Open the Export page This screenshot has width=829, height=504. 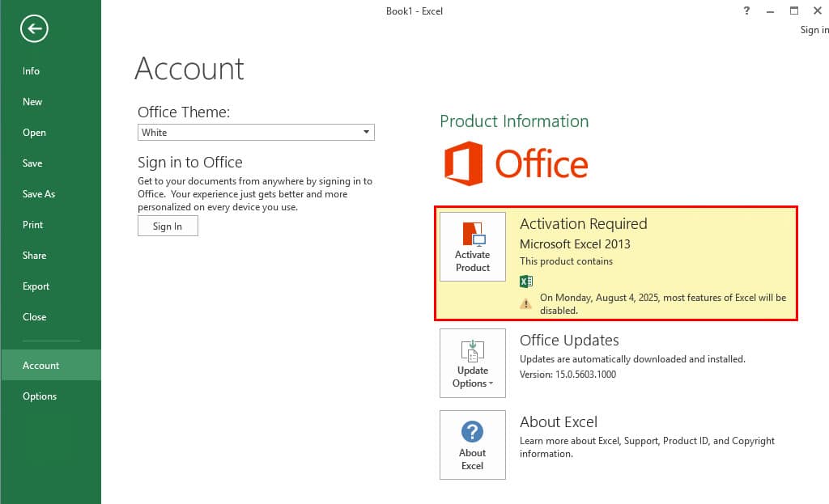coord(51,286)
